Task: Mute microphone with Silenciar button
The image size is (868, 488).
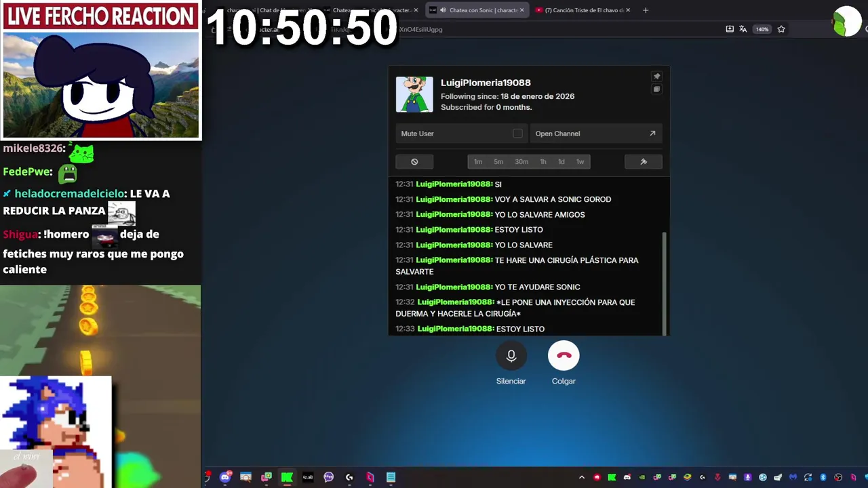Action: [x=511, y=356]
